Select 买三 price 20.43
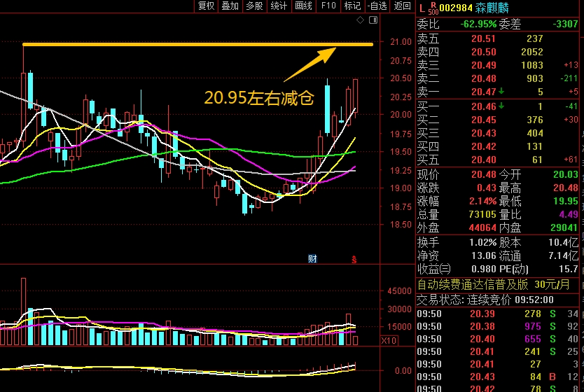Viewport: 584px width, 392px height. (483, 133)
